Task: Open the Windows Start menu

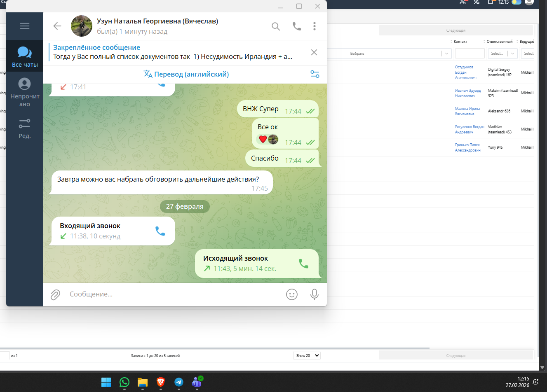Action: [x=106, y=383]
